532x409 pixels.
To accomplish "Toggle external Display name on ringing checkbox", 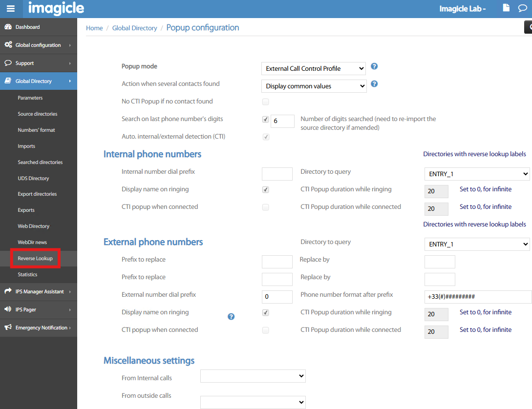I will tap(266, 312).
